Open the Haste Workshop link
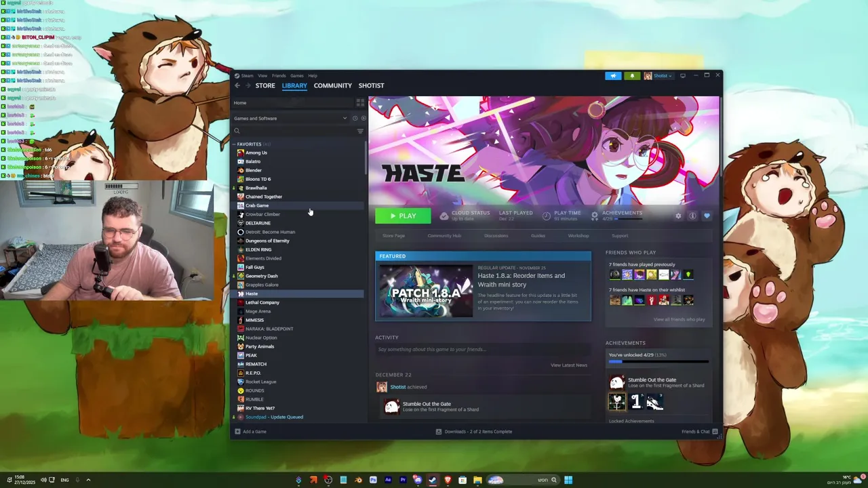This screenshot has width=868, height=488. point(578,236)
